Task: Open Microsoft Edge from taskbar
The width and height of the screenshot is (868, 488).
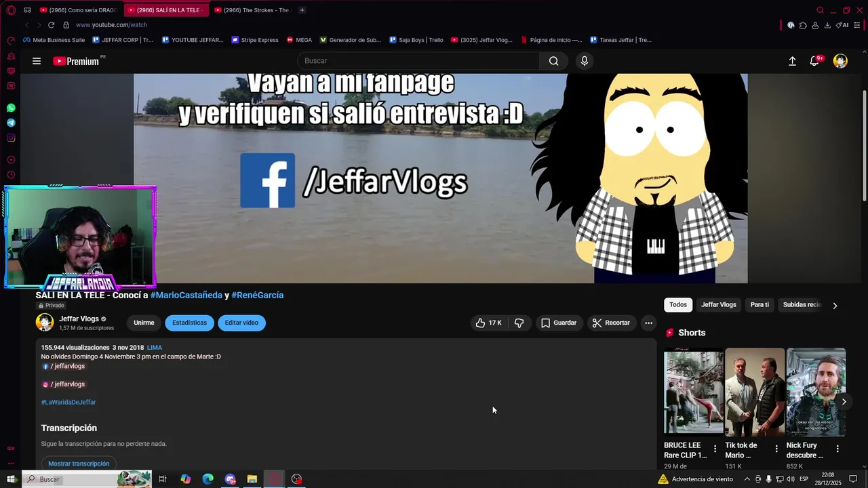Action: (208, 479)
